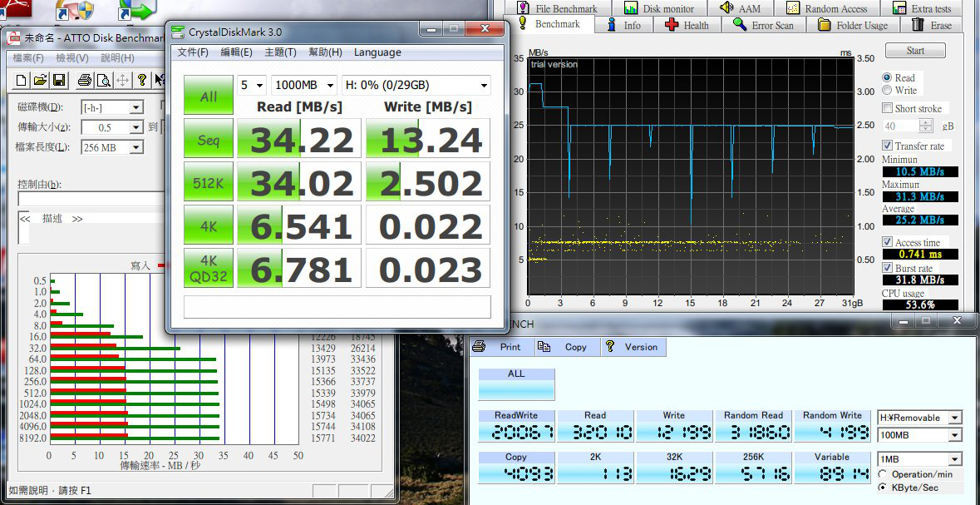Select the Write radio button in HD Tune
Screen dimensions: 980x505
click(x=887, y=90)
